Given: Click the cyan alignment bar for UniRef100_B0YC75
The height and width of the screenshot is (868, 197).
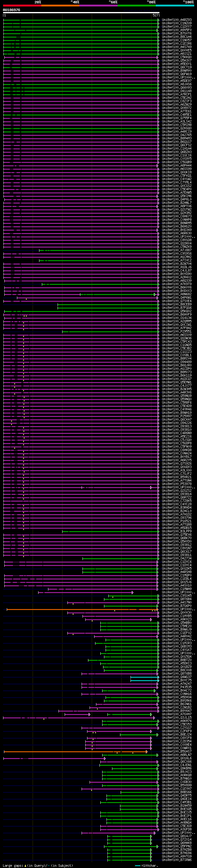Looking at the screenshot, I should [144, 680].
